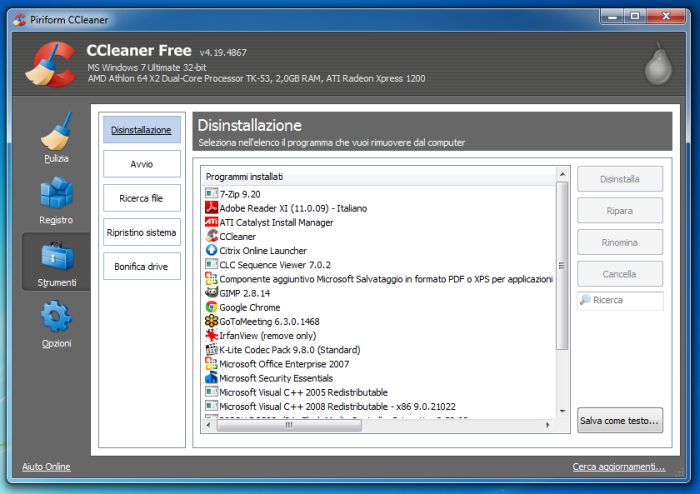This screenshot has width=700, height=494.
Task: Click the Componente aggiuntivo Microsoft icon
Action: point(211,278)
